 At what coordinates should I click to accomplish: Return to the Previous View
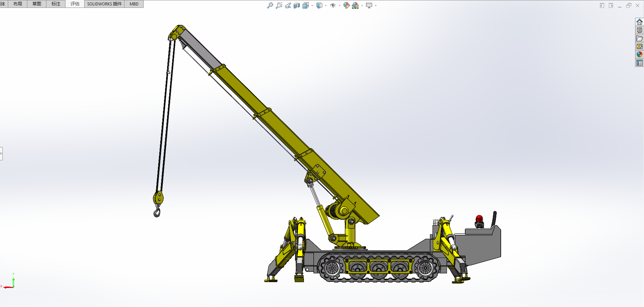coord(288,5)
